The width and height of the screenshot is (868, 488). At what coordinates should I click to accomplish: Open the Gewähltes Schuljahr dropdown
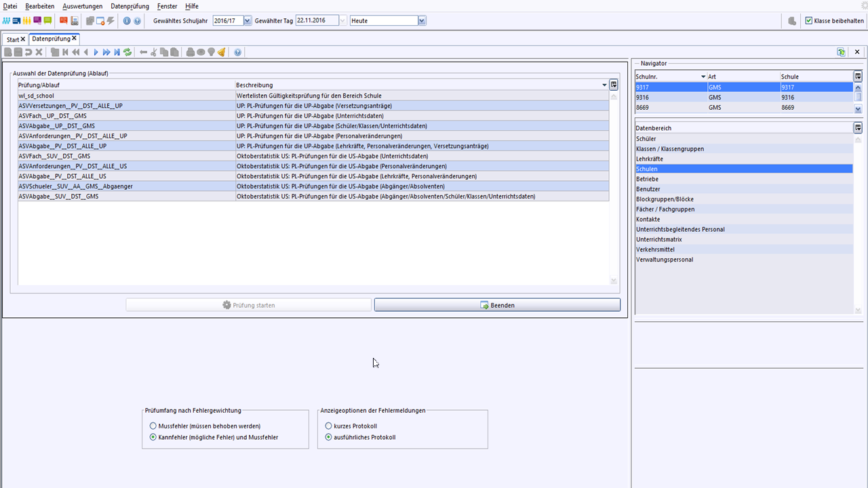(247, 21)
